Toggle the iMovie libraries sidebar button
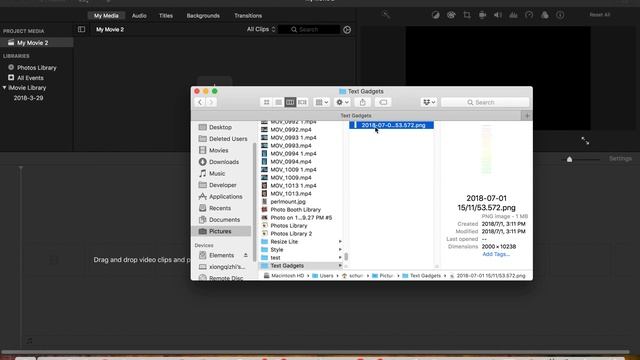Viewport: 640px width, 360px height. 81,29
